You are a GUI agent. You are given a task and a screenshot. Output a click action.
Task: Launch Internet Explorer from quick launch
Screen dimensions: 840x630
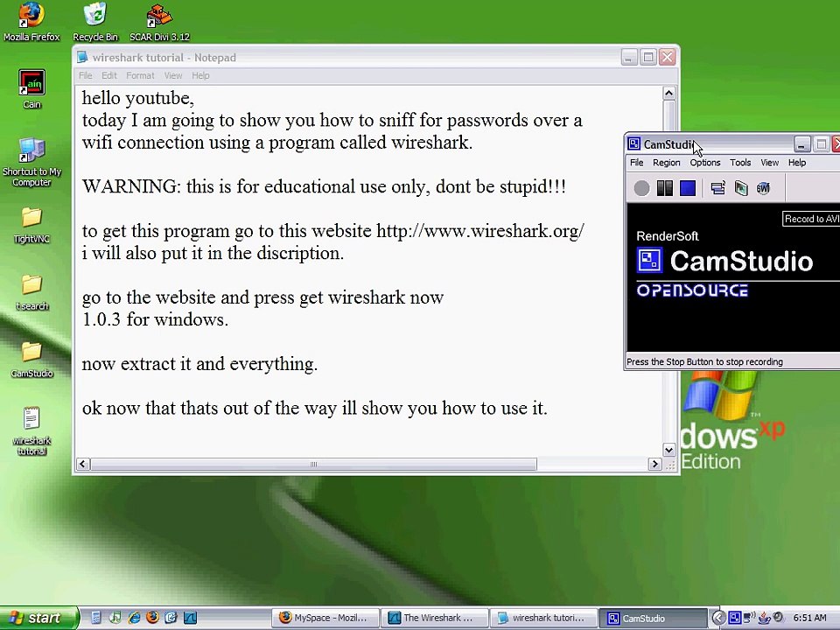[x=133, y=618]
